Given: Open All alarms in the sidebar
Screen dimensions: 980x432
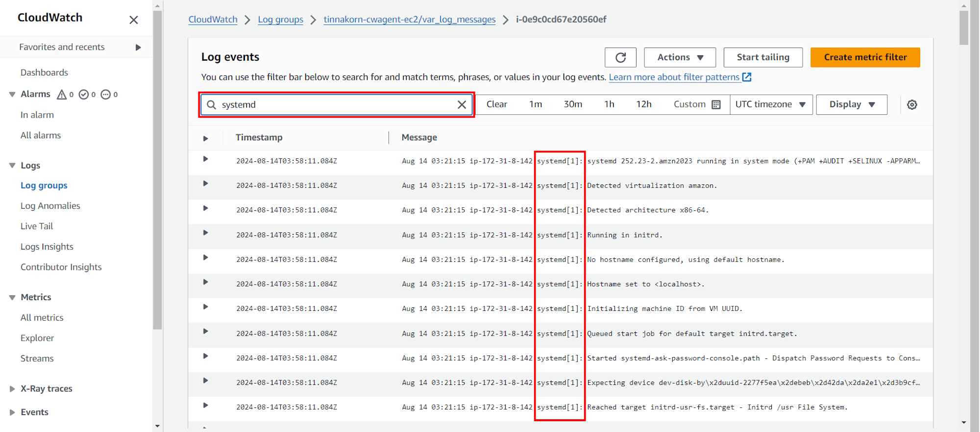Looking at the screenshot, I should [x=41, y=135].
